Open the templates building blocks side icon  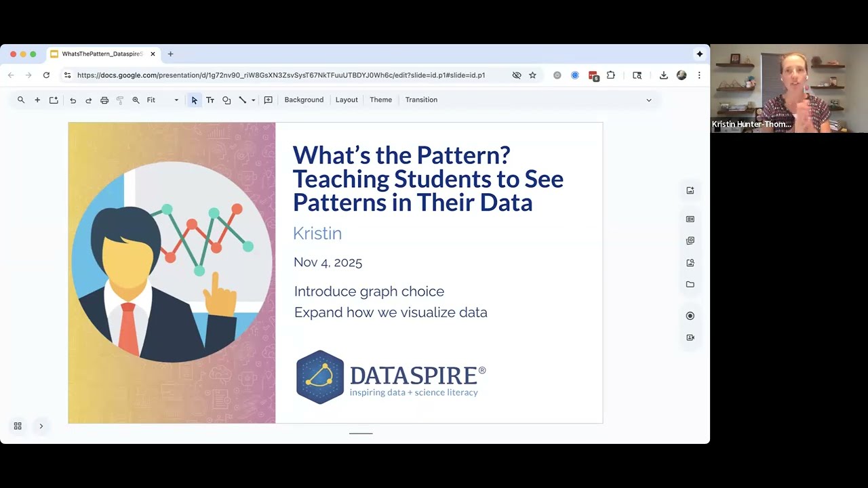pos(690,219)
